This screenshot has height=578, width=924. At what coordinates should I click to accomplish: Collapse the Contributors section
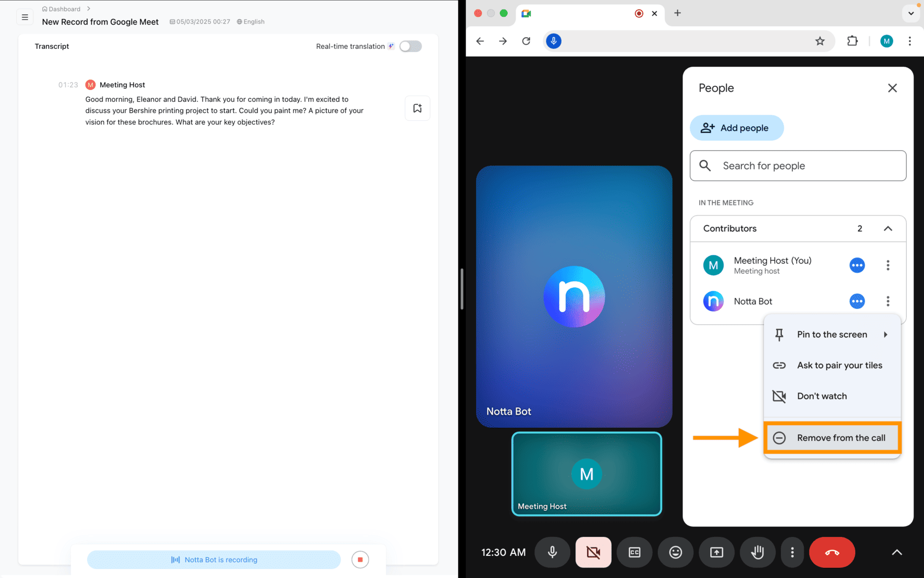pyautogui.click(x=888, y=229)
